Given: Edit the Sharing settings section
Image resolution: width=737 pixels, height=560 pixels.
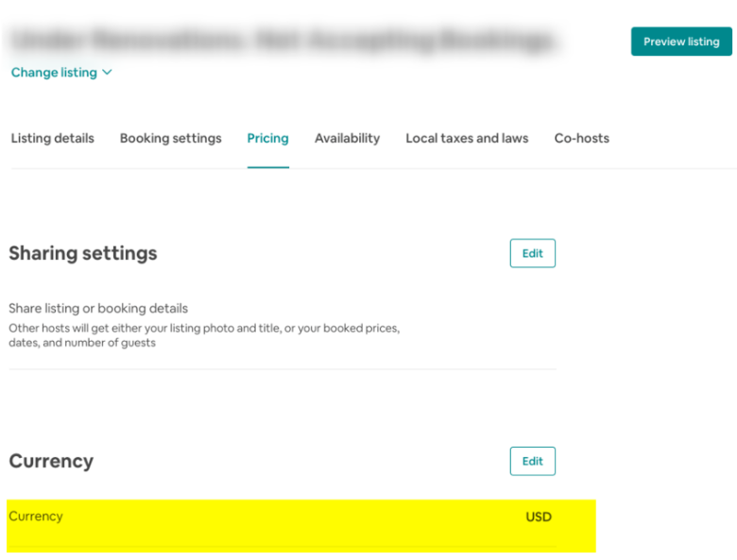Looking at the screenshot, I should pos(532,253).
